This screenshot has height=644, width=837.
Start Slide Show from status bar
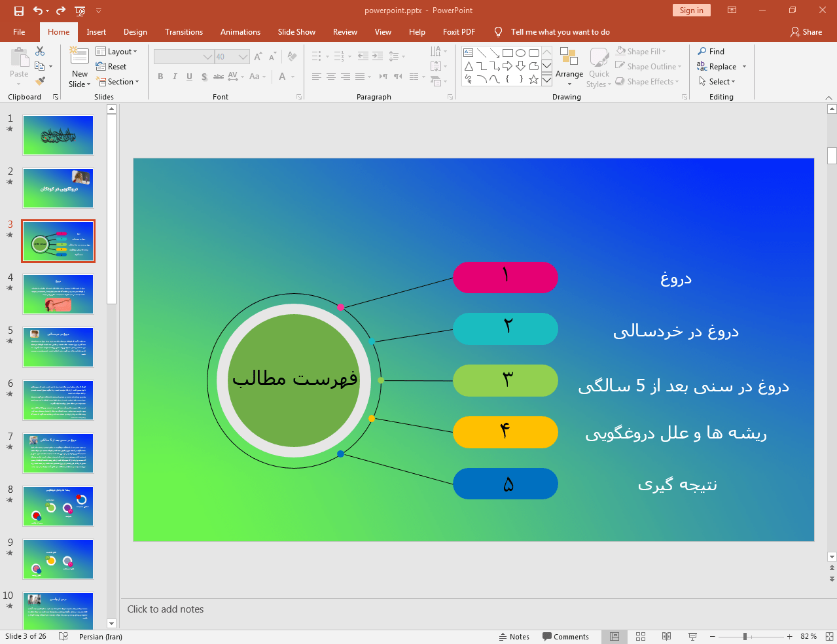(692, 636)
